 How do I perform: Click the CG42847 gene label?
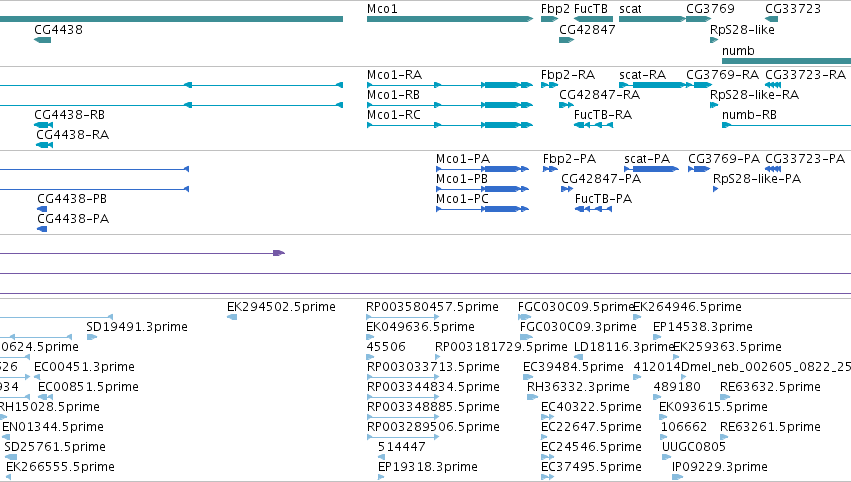[587, 30]
